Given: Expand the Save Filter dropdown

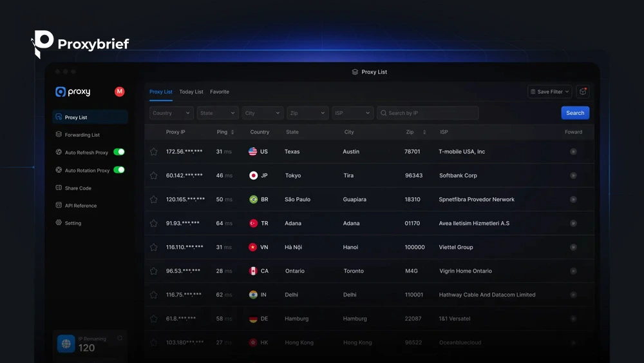Looking at the screenshot, I should point(549,92).
